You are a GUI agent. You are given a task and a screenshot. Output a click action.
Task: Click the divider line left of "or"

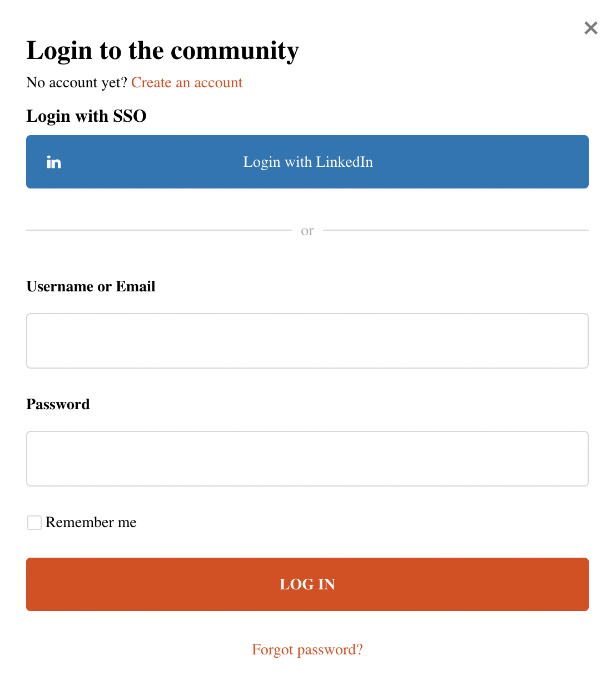click(158, 230)
